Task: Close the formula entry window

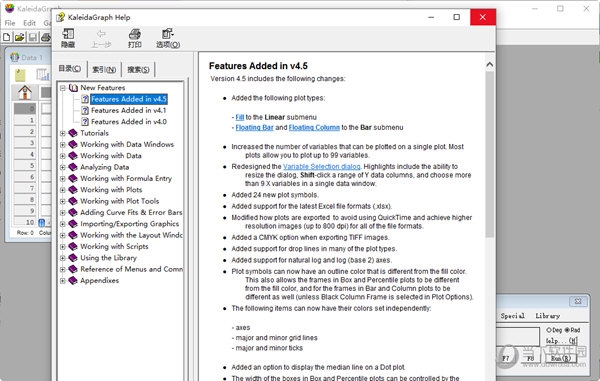Action: [x=578, y=301]
